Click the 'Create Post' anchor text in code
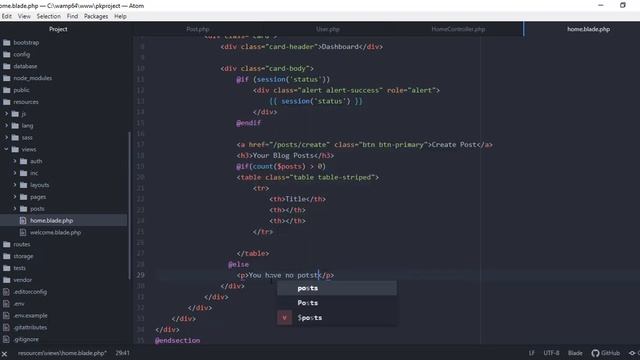This screenshot has height=360, width=640. click(454, 144)
